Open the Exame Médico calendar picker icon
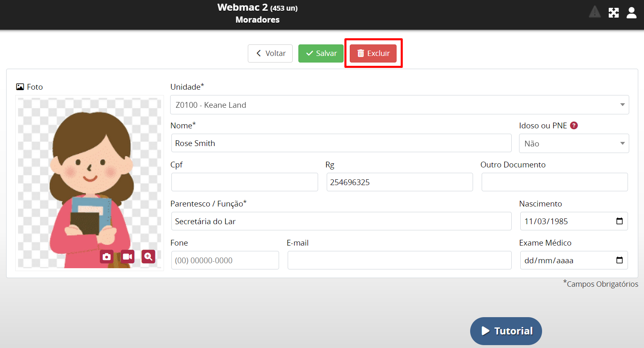The image size is (644, 348). tap(619, 260)
